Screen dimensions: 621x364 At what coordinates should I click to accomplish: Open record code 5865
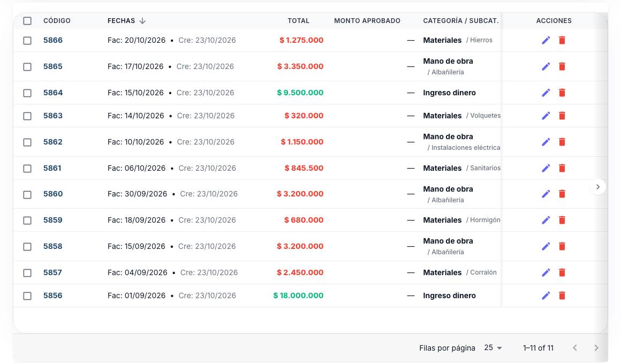(x=53, y=66)
